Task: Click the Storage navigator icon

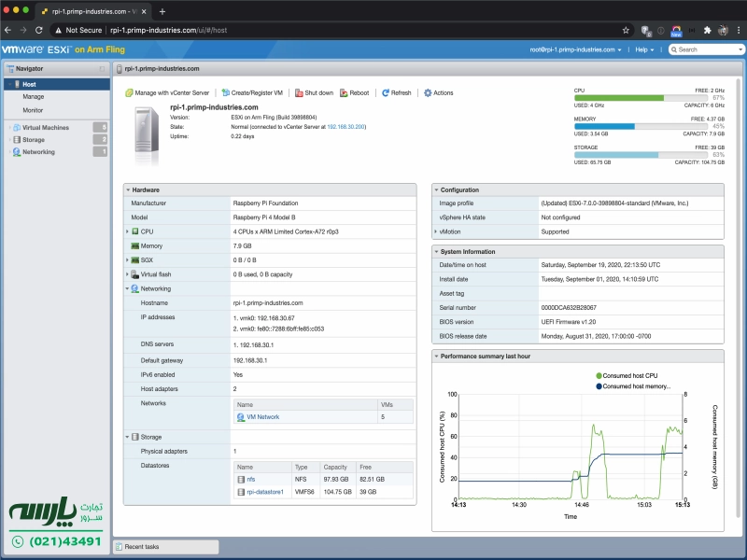Action: 17,139
